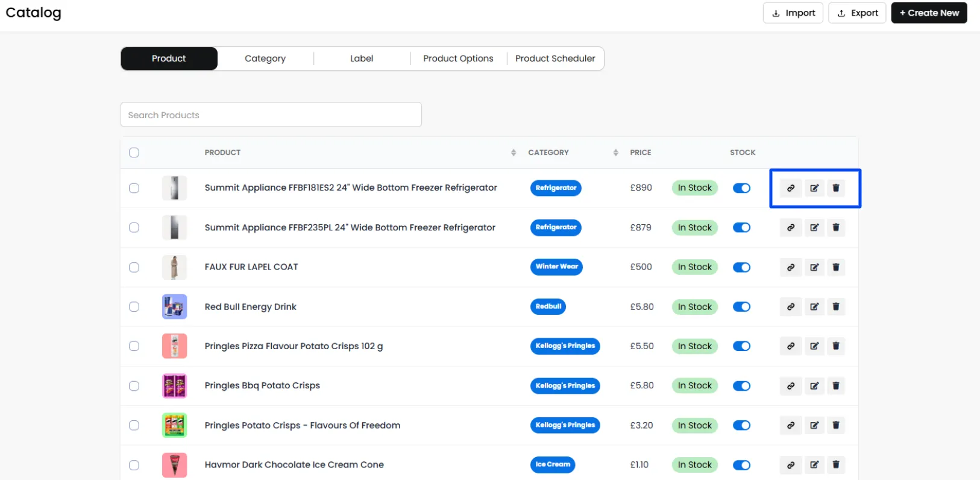Delete the Red Bull Energy Drink product

tap(836, 306)
